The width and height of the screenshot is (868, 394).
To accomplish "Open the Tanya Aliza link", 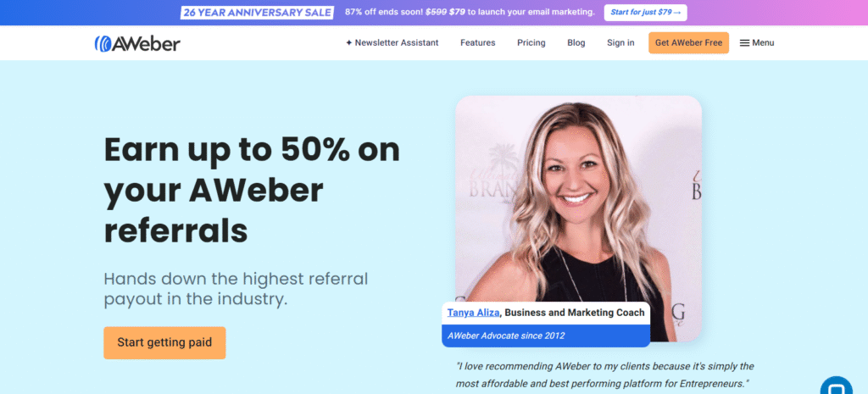I will click(473, 313).
